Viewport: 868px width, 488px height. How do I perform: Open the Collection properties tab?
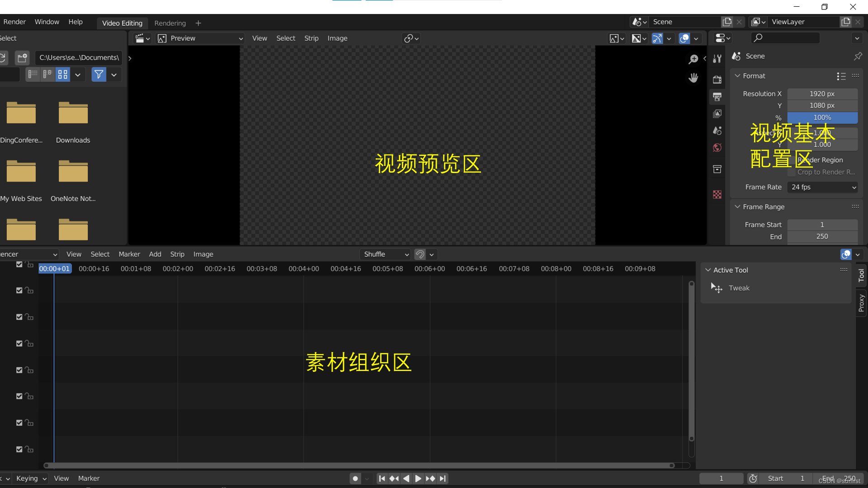point(717,169)
